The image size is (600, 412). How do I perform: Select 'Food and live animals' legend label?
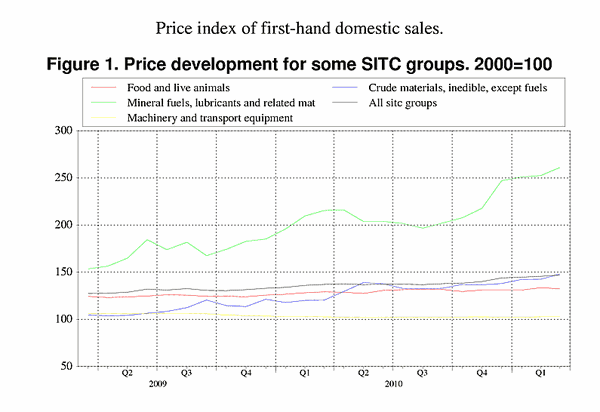(x=178, y=88)
